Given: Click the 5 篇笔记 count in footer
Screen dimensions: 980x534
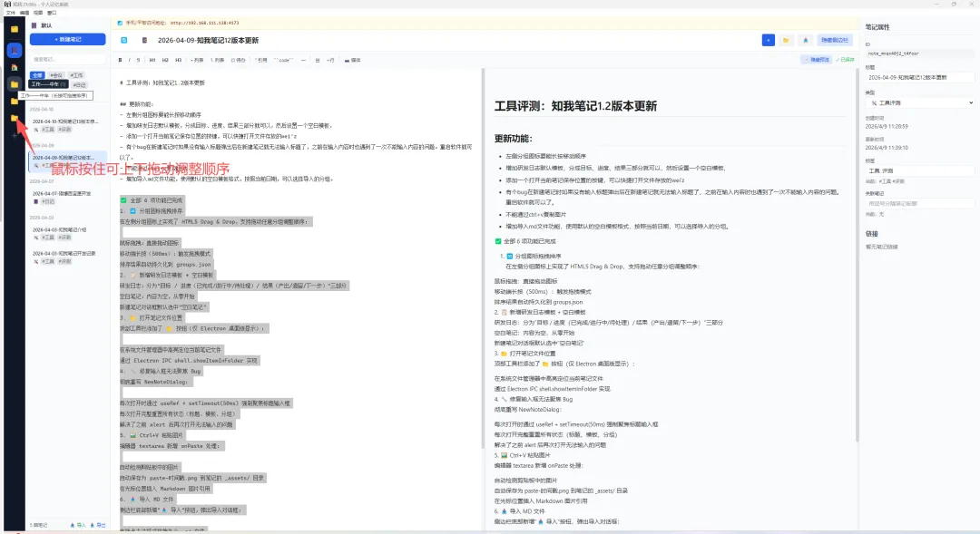Looking at the screenshot, I should pyautogui.click(x=39, y=525).
